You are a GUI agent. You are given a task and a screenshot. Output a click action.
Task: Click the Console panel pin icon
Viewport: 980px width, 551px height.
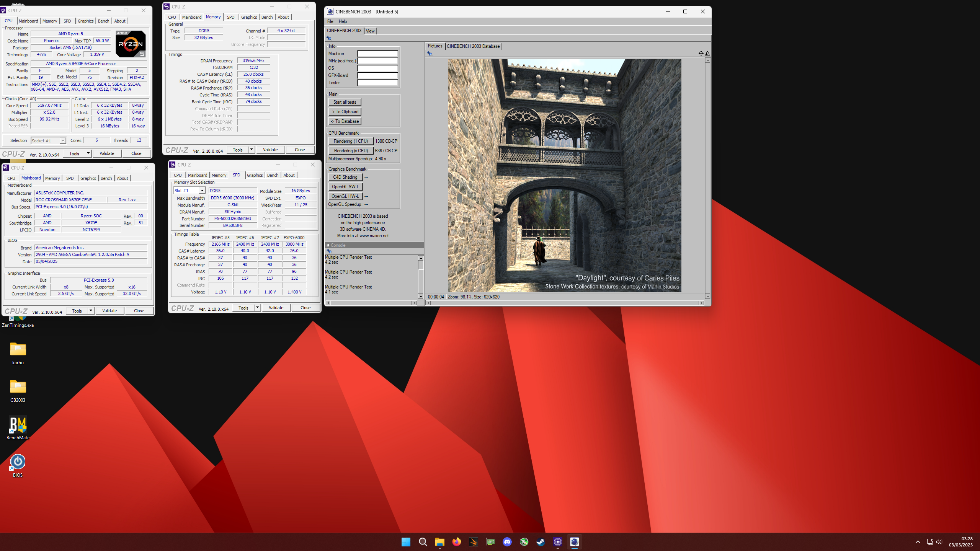[329, 251]
